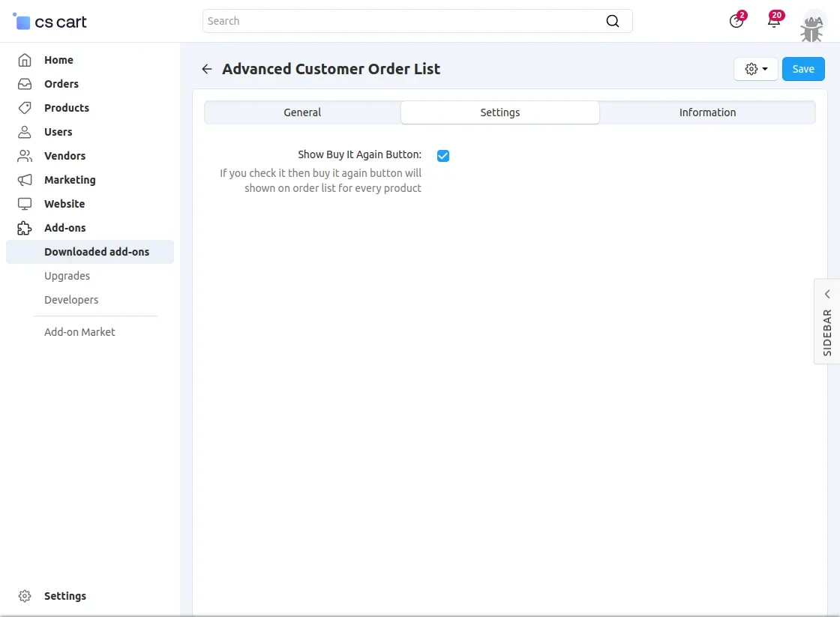Click the Products tag icon
Viewport: 840px width, 617px height.
[x=25, y=108]
